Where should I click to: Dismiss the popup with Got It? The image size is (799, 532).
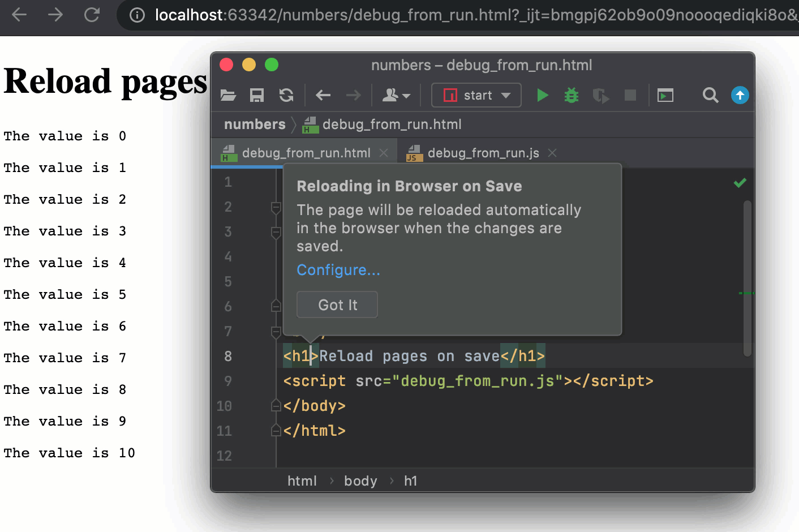(x=337, y=304)
